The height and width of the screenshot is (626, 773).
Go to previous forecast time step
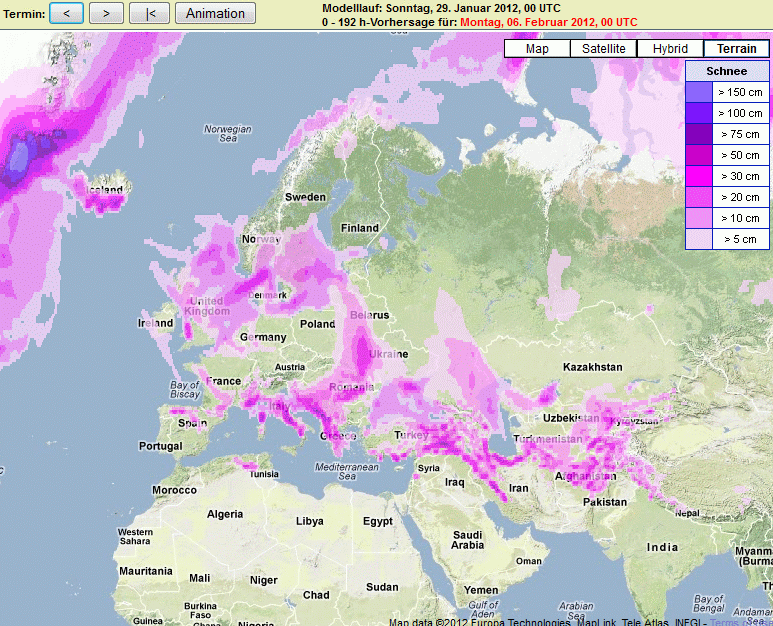tap(66, 13)
